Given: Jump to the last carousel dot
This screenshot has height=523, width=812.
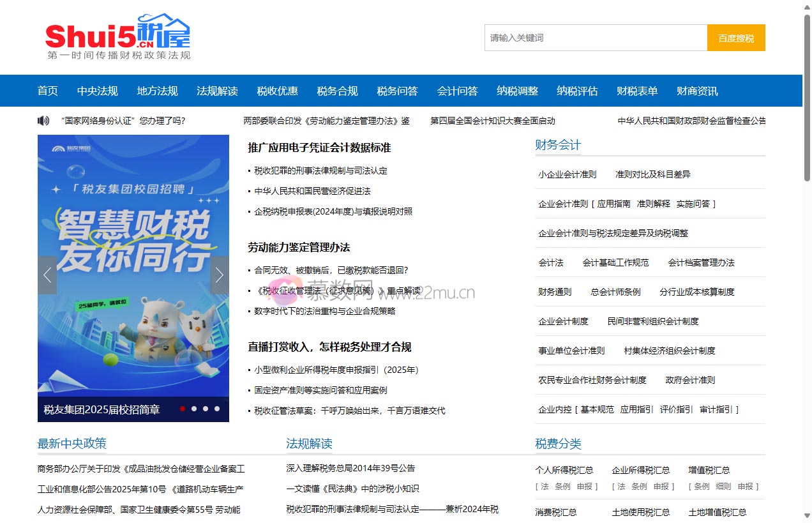Looking at the screenshot, I should tap(217, 409).
